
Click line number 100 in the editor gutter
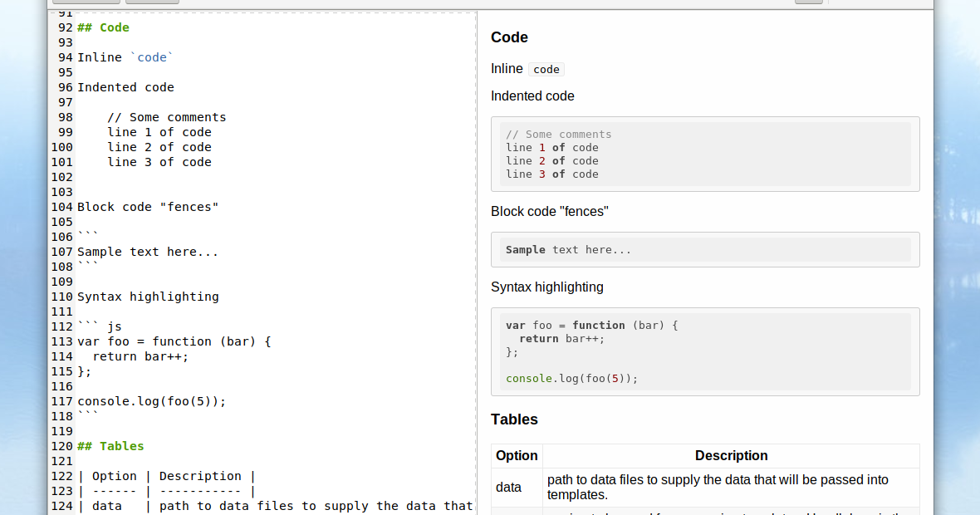pos(61,147)
